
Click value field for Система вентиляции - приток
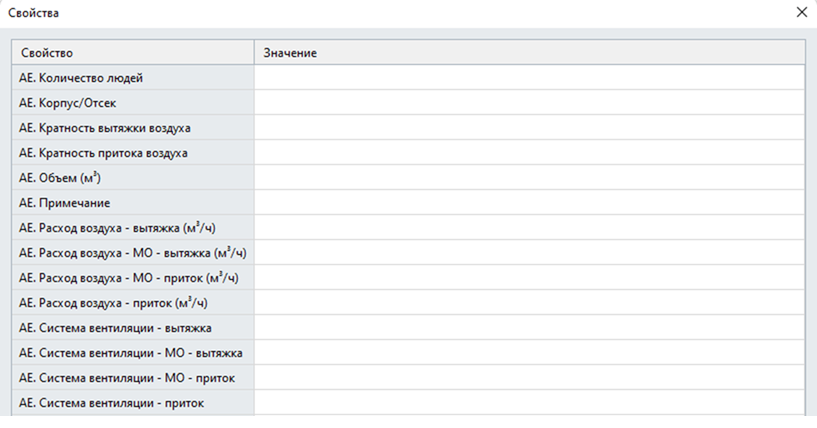(529, 402)
